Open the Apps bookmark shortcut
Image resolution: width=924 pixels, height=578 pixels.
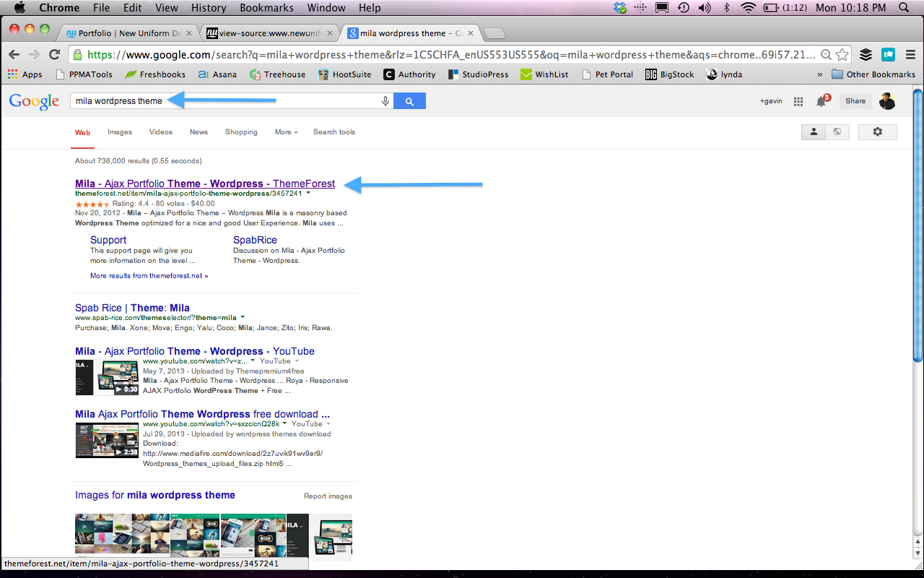pyautogui.click(x=25, y=74)
